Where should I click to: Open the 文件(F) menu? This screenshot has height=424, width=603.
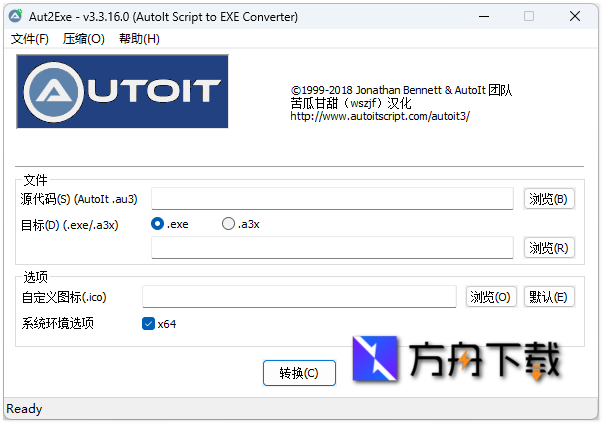[30, 38]
